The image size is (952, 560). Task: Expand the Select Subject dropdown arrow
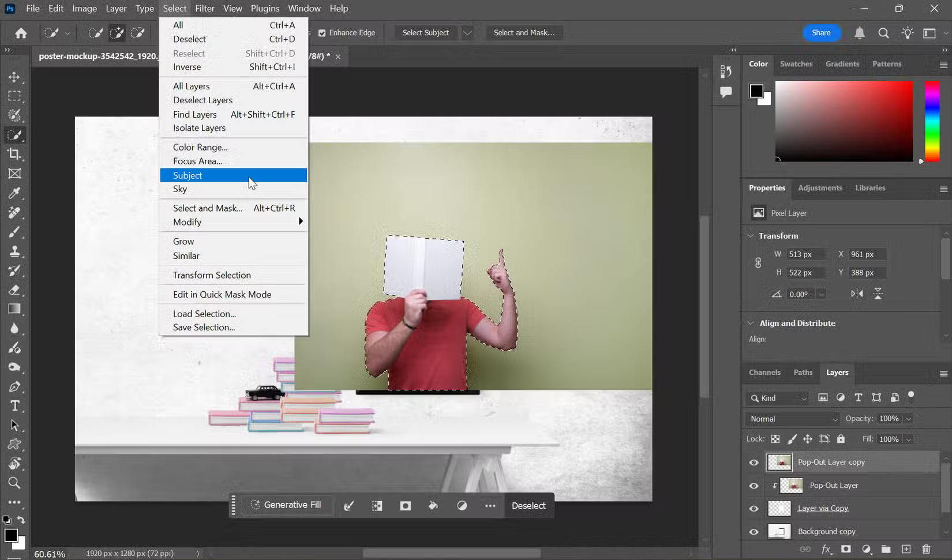467,32
